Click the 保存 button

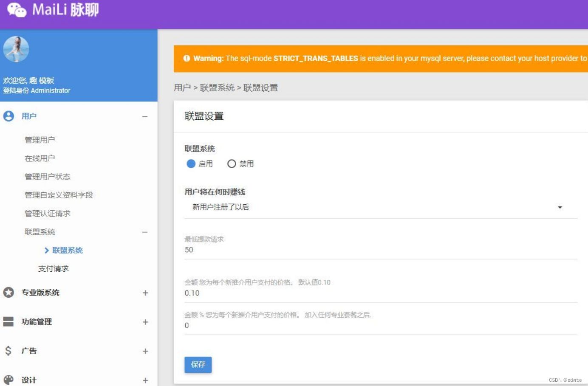pyautogui.click(x=198, y=364)
